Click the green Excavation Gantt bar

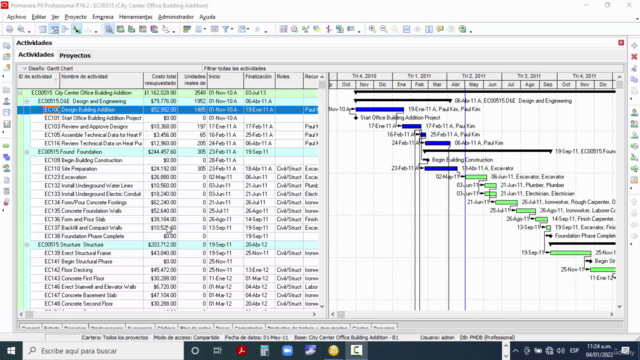pos(476,177)
